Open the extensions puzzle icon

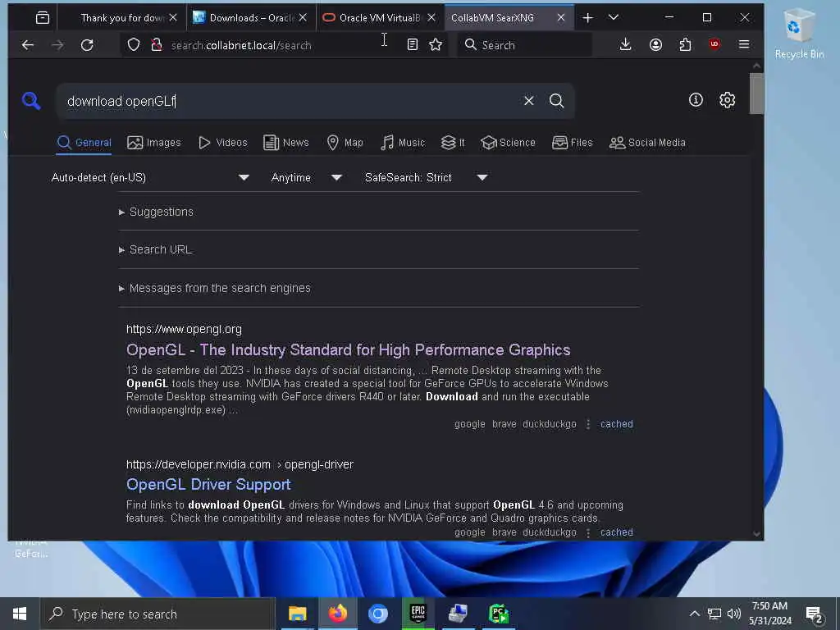[x=685, y=44]
